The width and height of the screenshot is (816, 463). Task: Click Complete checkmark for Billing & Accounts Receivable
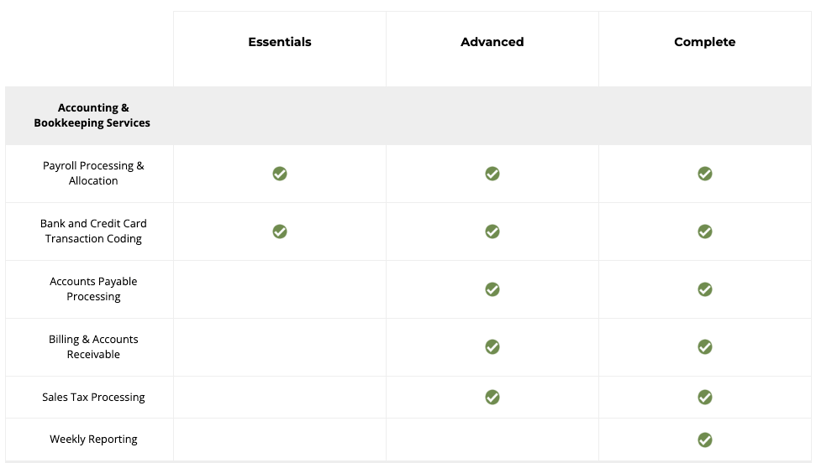[x=705, y=347]
